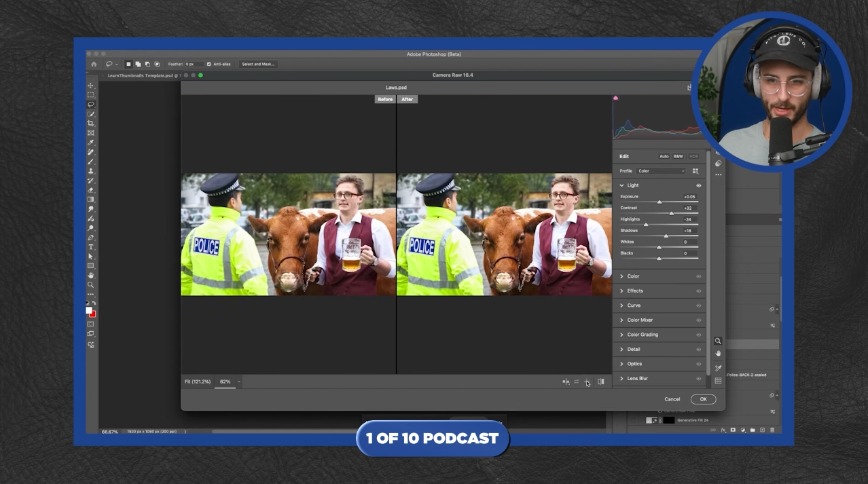Select the Type tool
The width and height of the screenshot is (868, 484).
coord(90,247)
